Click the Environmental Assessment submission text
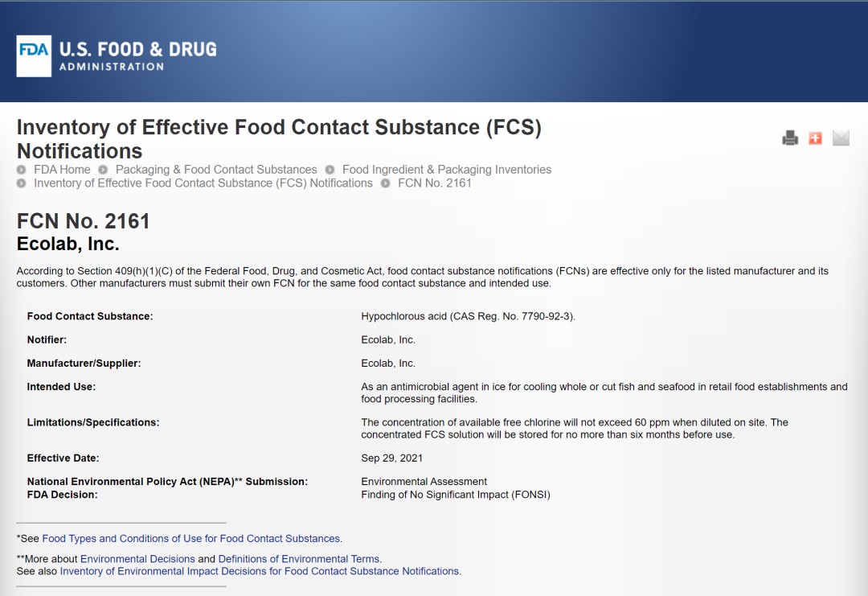The width and height of the screenshot is (868, 596). pyautogui.click(x=424, y=482)
